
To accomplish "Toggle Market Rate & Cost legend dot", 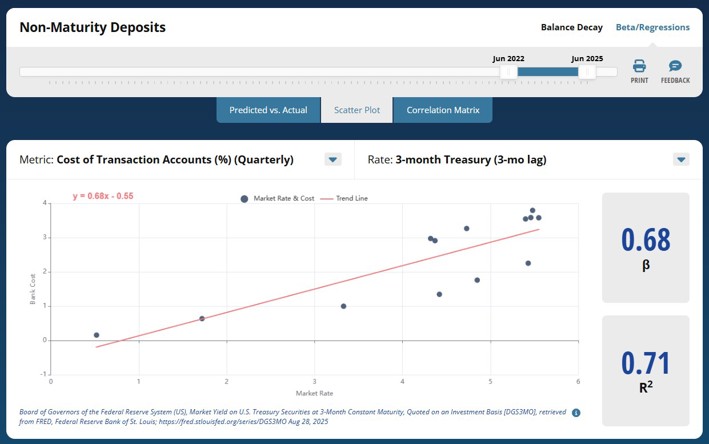I will pos(244,199).
